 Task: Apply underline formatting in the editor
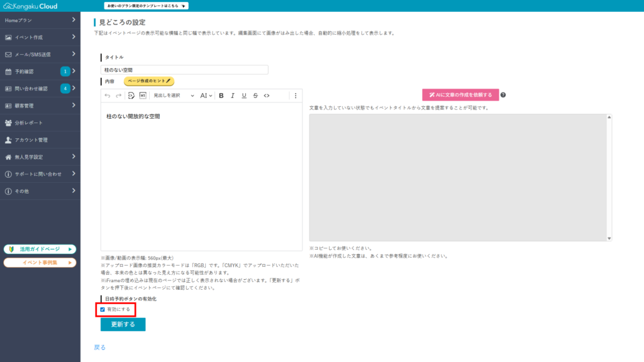[x=243, y=95]
